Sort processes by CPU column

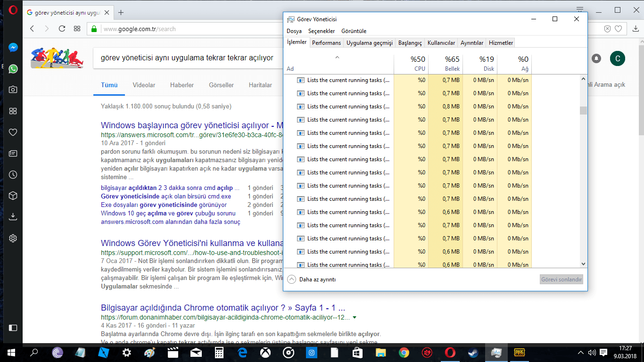coord(411,64)
